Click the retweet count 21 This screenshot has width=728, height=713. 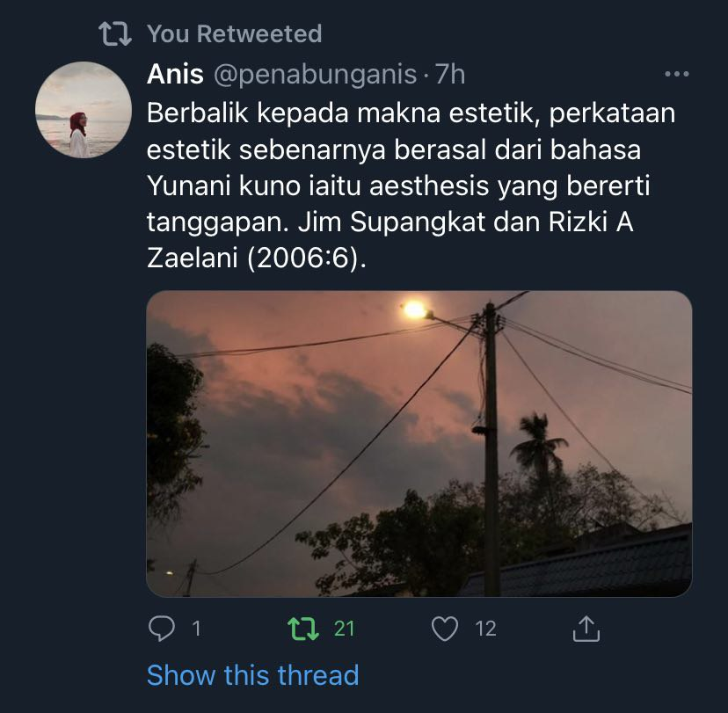344,629
